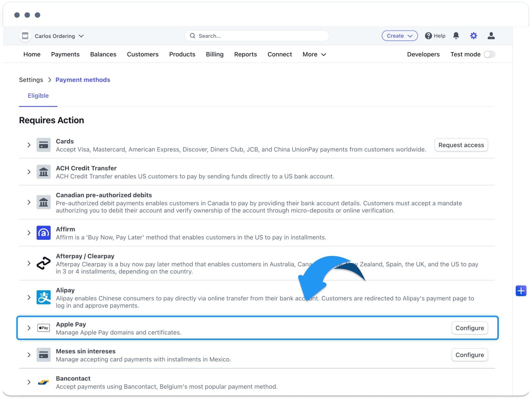This screenshot has height=398, width=532.
Task: Click the Canadian pre-authorized debits bank icon
Action: [x=44, y=202]
